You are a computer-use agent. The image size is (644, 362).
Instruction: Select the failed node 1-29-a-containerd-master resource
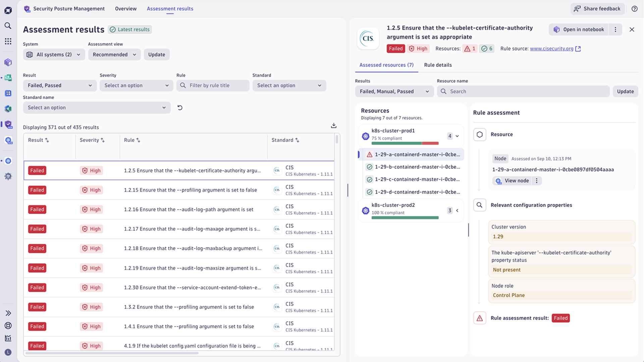[416, 155]
